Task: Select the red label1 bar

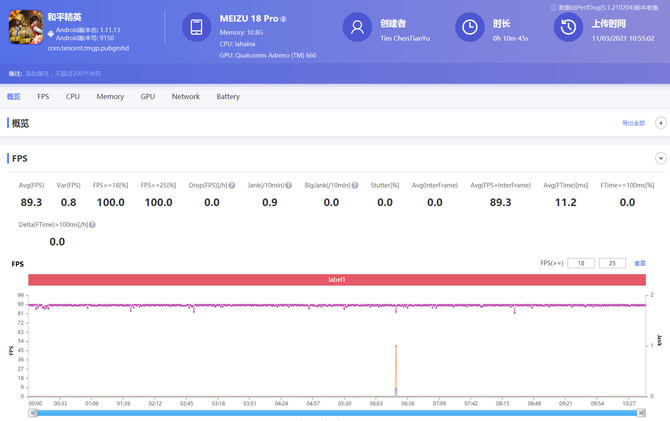Action: click(337, 280)
